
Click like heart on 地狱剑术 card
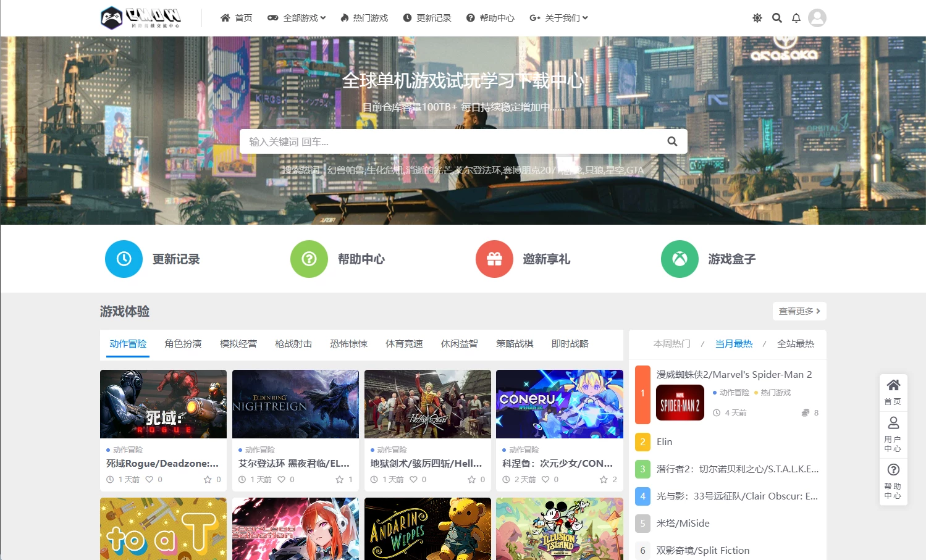pos(413,479)
